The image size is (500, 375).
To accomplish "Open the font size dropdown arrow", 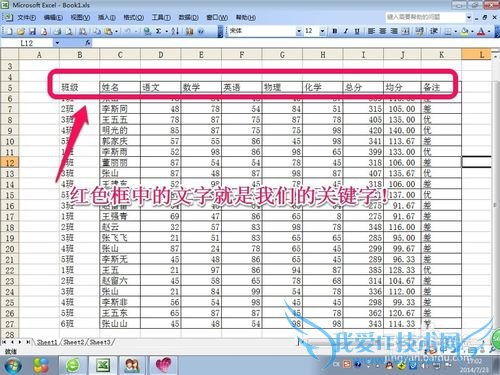I will click(322, 31).
